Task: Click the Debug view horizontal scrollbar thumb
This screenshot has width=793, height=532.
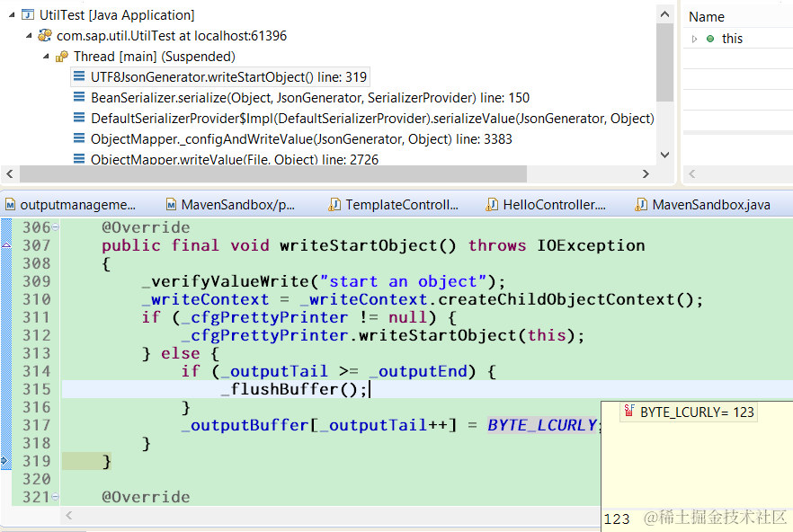Action: [273, 174]
